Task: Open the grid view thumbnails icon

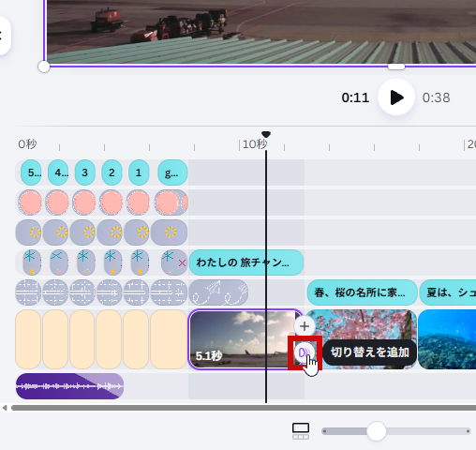Action: pos(301,431)
